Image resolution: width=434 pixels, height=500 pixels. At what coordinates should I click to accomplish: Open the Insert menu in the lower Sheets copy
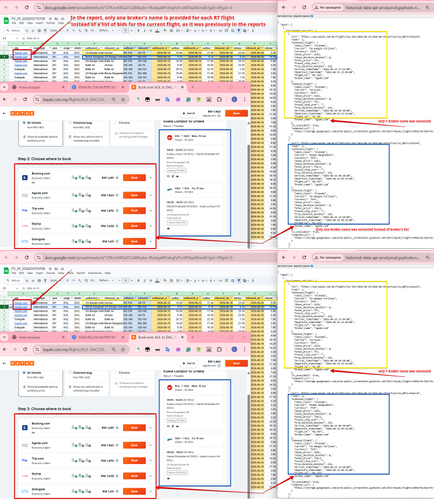click(x=39, y=273)
